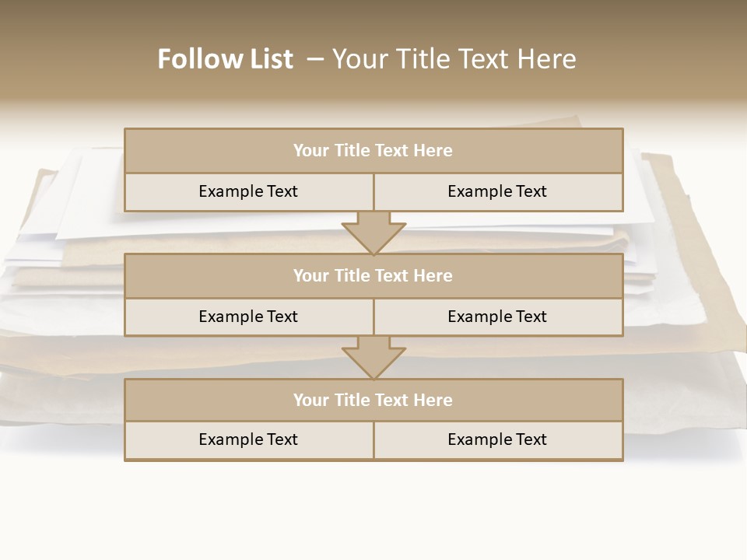Click left "Example Text" cell in middle block
The width and height of the screenshot is (747, 560).
pos(248,317)
